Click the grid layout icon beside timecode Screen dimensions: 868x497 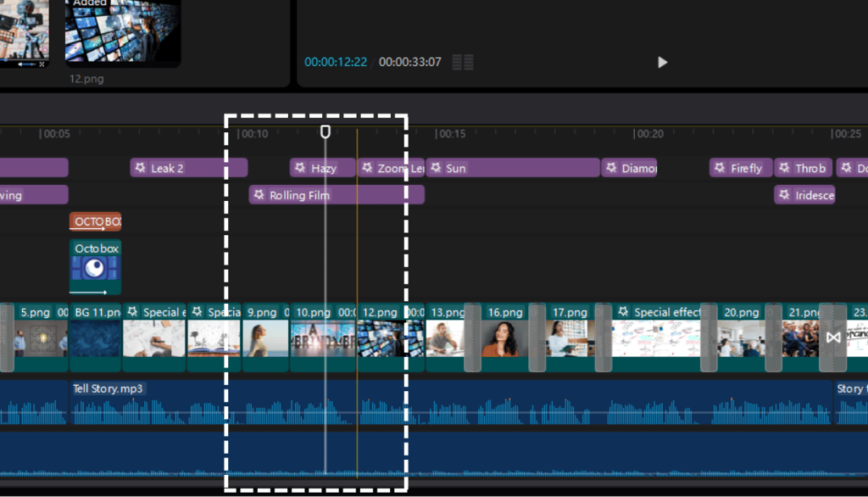tap(463, 62)
